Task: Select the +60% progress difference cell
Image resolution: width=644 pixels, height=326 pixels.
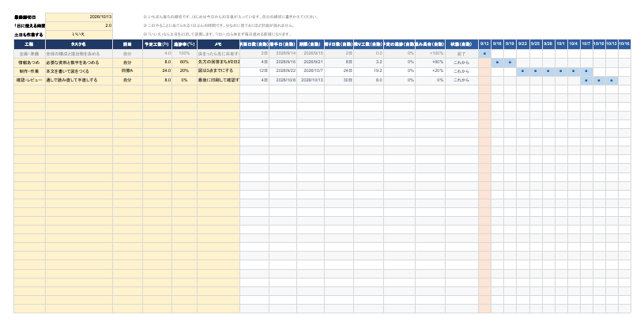Action: point(430,63)
